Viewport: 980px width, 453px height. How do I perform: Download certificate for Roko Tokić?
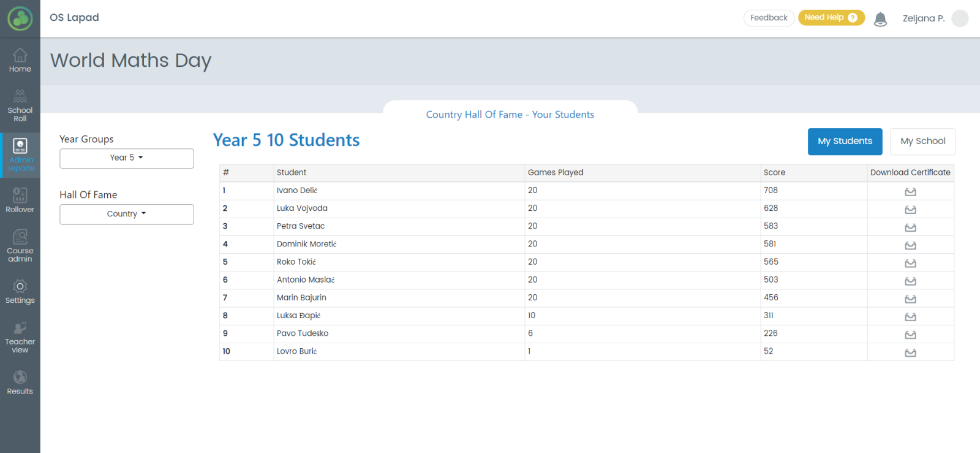[x=910, y=263]
